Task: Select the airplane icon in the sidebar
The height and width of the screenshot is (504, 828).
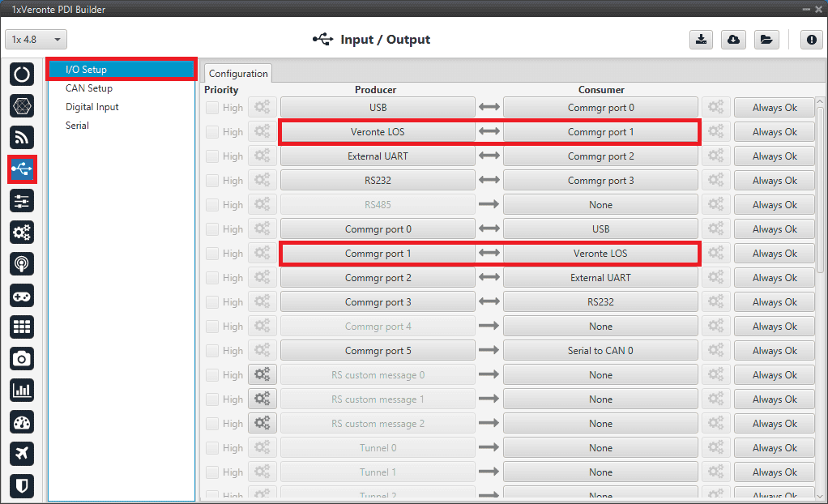Action: tap(23, 454)
